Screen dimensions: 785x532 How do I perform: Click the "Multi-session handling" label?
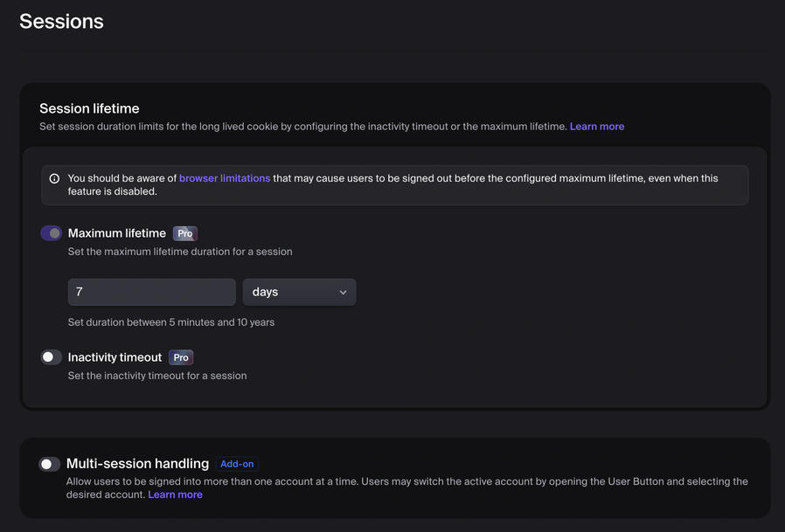138,464
